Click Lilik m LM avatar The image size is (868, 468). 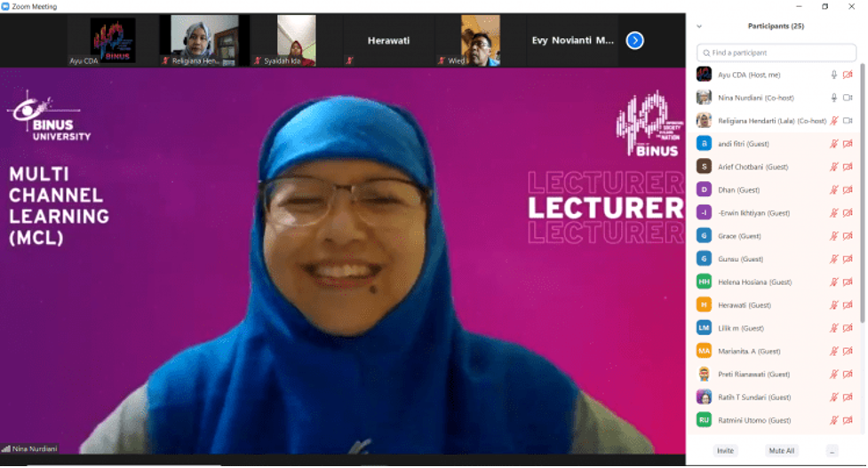704,328
